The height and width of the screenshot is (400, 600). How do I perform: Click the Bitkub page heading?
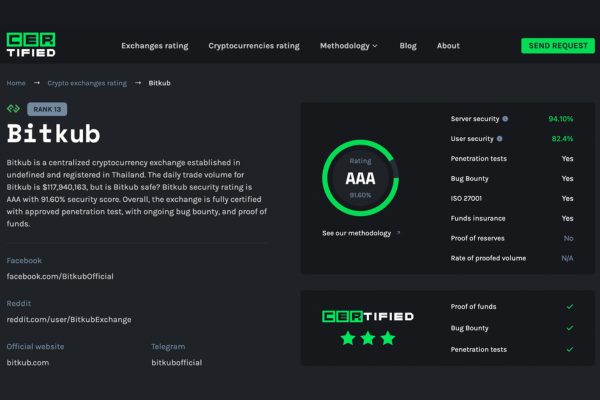click(x=54, y=134)
